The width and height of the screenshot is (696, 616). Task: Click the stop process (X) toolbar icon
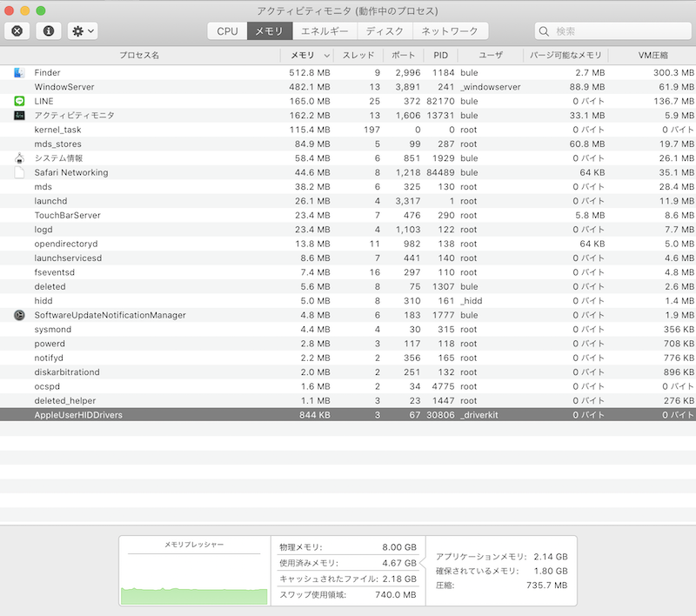pyautogui.click(x=17, y=30)
